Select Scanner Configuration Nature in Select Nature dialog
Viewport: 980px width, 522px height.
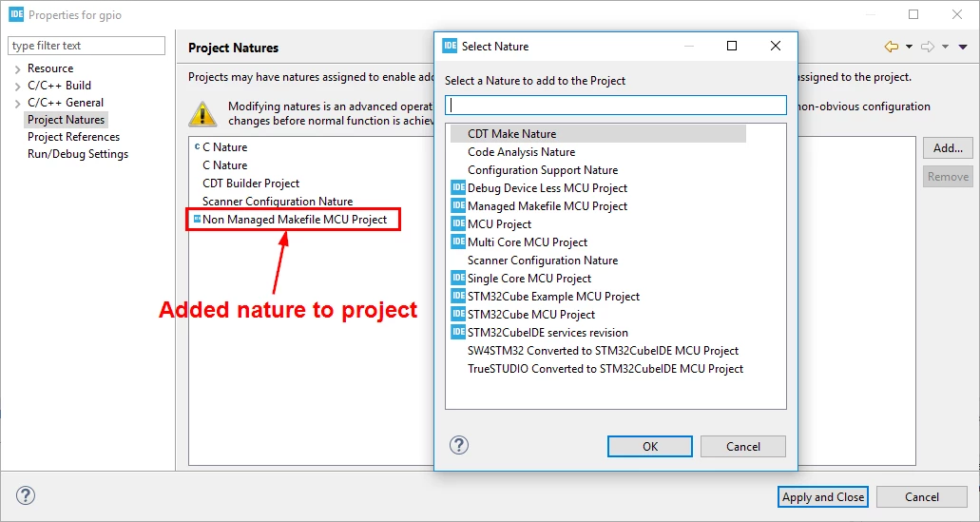[x=543, y=261]
